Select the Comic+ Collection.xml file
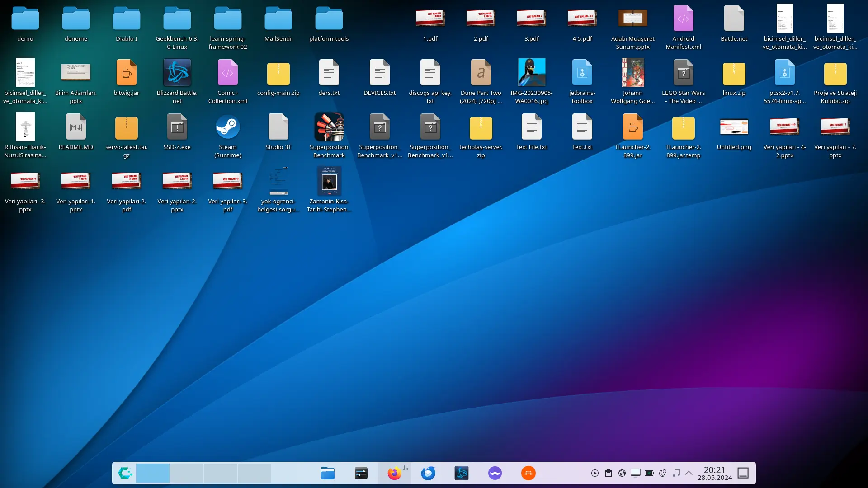868x488 pixels. coord(228,82)
